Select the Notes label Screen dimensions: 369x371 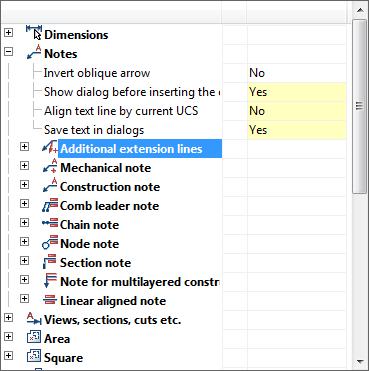click(x=61, y=54)
